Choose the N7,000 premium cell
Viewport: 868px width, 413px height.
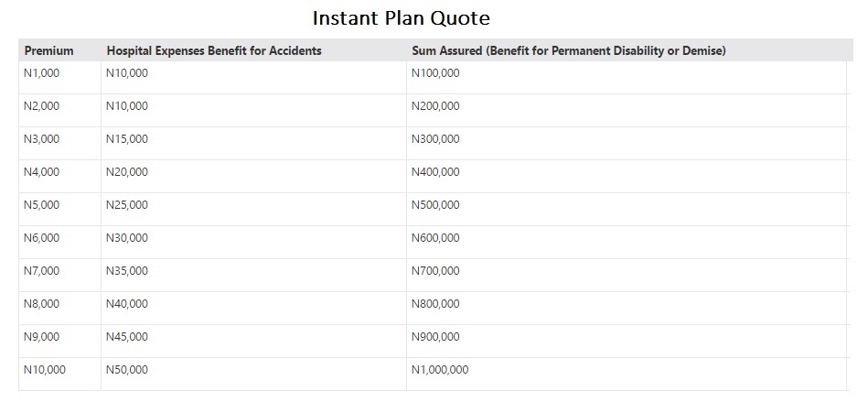tap(41, 271)
